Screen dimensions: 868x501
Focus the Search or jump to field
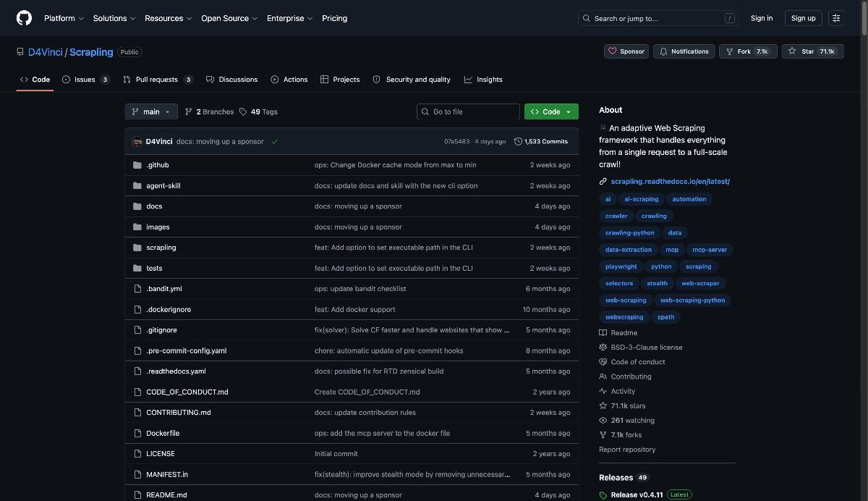tap(658, 18)
